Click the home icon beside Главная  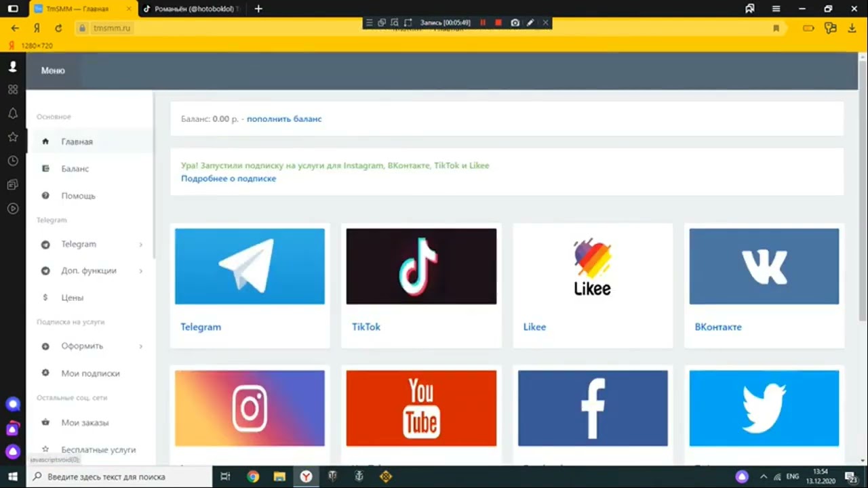[x=45, y=142]
